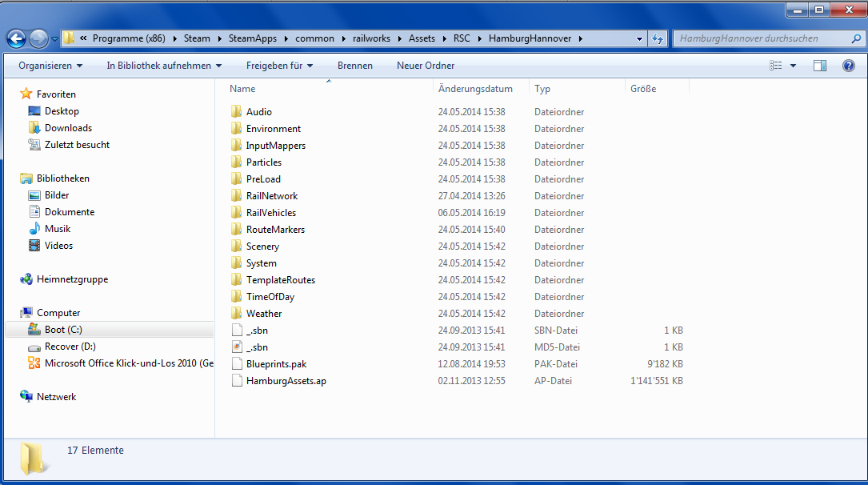Screen dimensions: 868x485
Task: Select the RailVehicles folder icon
Action: point(236,212)
